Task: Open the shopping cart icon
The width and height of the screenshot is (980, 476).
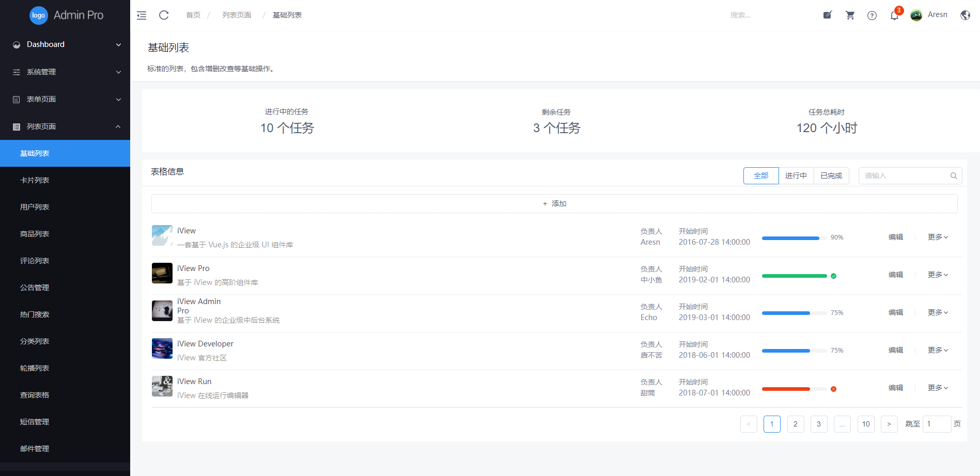Action: [850, 15]
